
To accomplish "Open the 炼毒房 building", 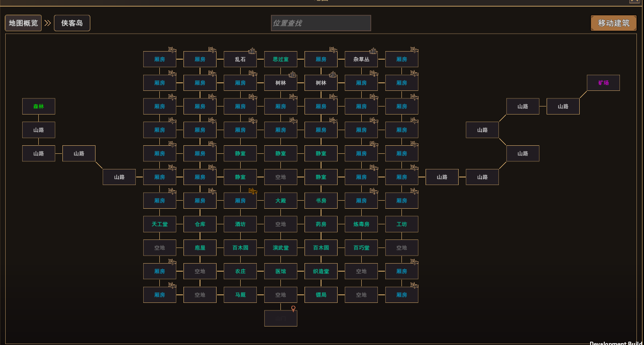I will (361, 224).
